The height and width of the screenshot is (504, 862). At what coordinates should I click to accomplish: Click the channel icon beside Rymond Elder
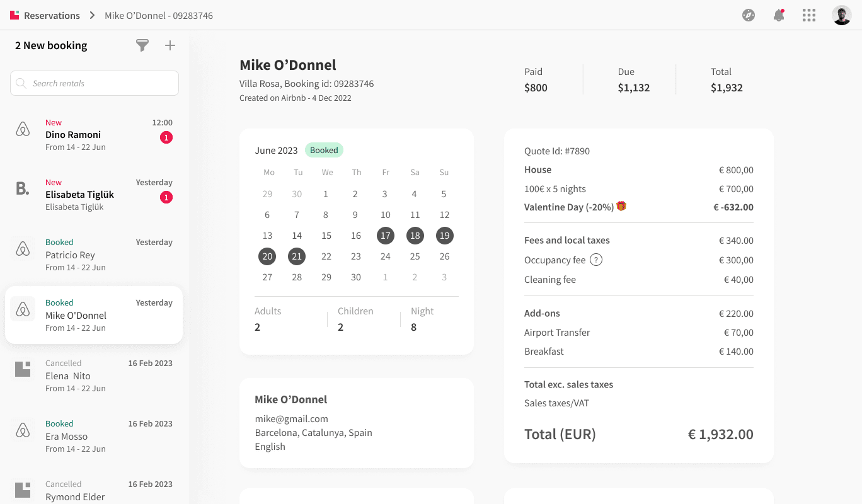[23, 490]
